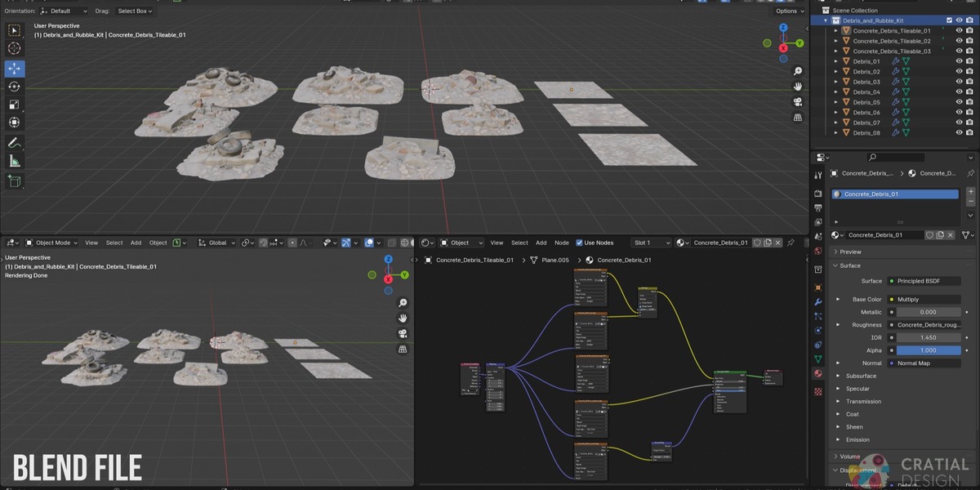The width and height of the screenshot is (980, 490).
Task: Open the Material properties tab icon
Action: (x=818, y=373)
